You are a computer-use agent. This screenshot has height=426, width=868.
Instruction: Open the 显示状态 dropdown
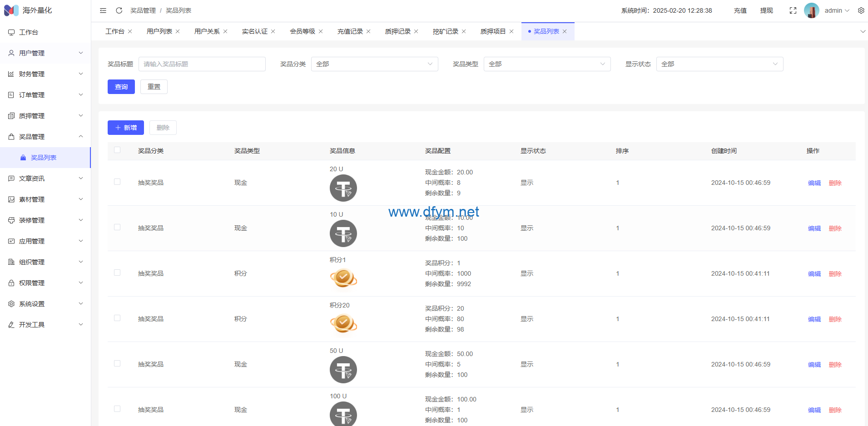720,64
